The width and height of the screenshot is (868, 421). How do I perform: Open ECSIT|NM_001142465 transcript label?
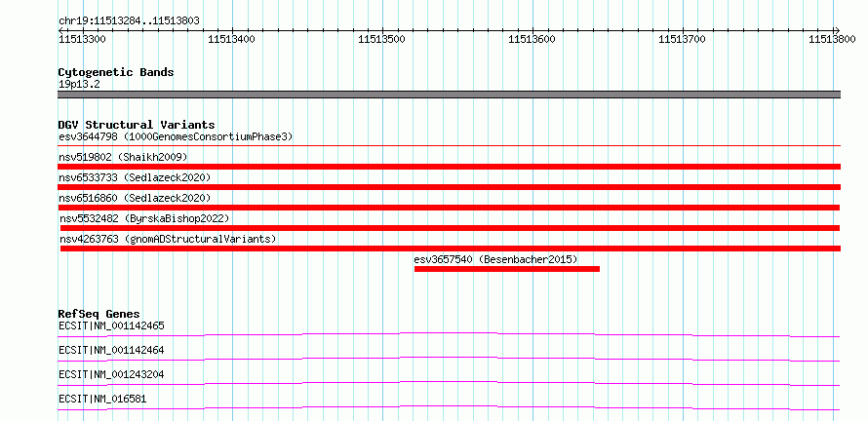(111, 325)
